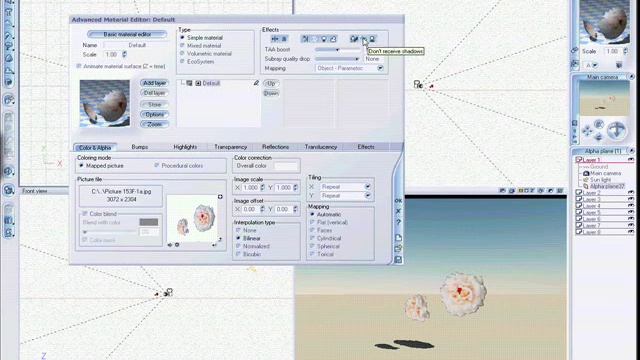
Task: Click the rightmost icon in the Effects row
Action: coord(372,39)
